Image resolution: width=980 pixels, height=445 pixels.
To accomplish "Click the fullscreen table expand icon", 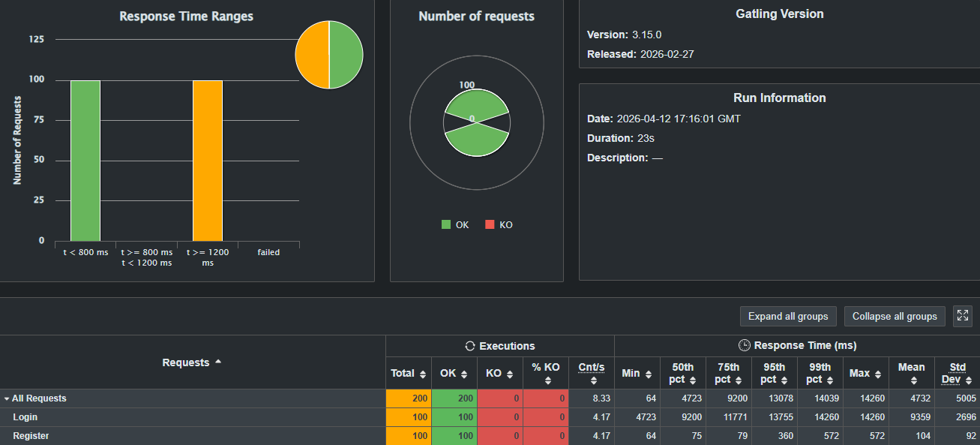I will (x=962, y=316).
